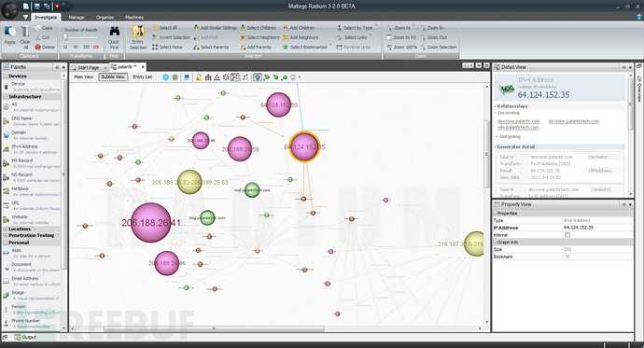Click the Paste clipboard icon
The width and height of the screenshot is (644, 348).
coord(10,32)
